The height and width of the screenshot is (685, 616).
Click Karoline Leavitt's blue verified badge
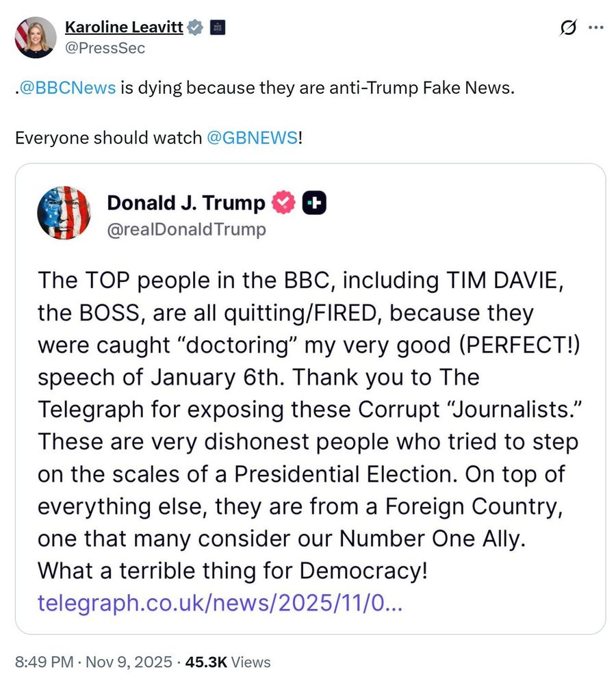195,27
